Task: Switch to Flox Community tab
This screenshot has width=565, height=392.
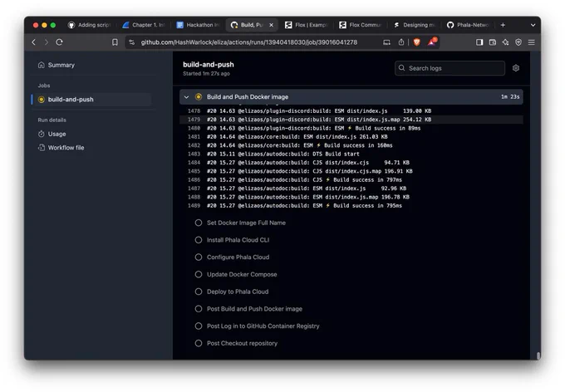Action: [x=361, y=25]
